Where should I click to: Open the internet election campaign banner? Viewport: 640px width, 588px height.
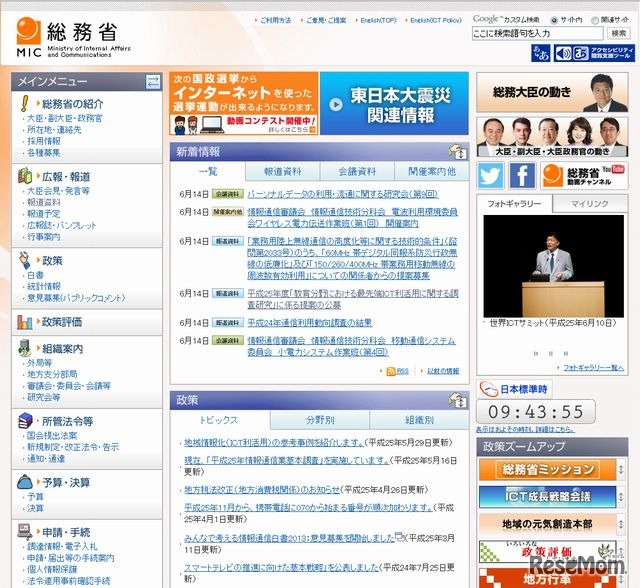(244, 103)
